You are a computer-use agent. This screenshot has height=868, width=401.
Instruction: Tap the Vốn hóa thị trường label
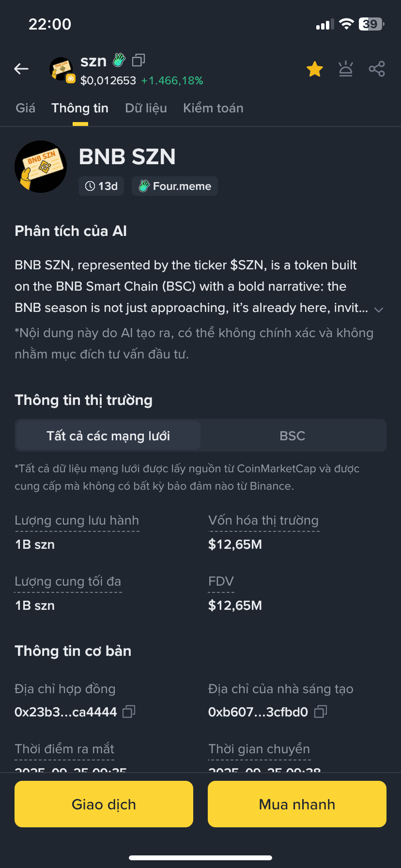[x=263, y=521]
